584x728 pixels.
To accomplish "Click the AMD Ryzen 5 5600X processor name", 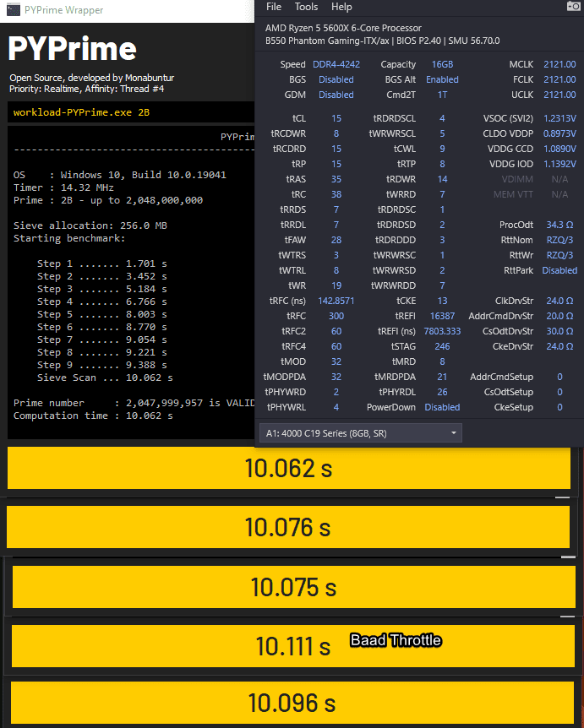I will (x=343, y=29).
